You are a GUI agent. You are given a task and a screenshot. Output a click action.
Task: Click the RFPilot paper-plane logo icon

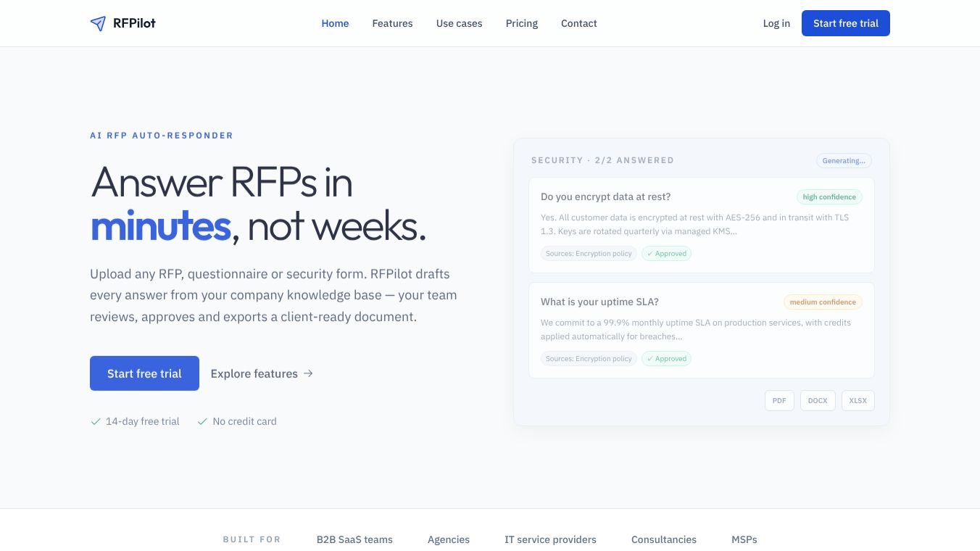tap(98, 23)
